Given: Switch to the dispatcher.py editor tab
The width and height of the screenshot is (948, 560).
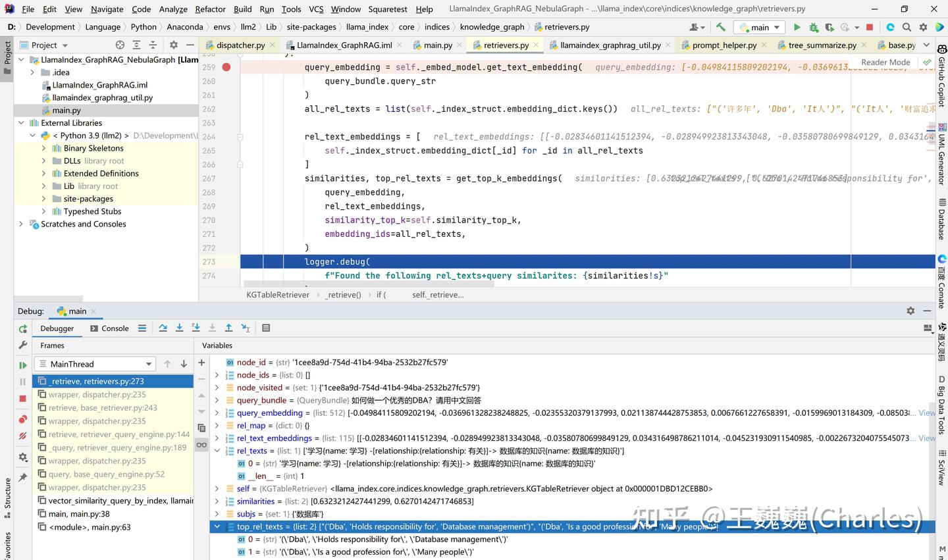Looking at the screenshot, I should (240, 45).
